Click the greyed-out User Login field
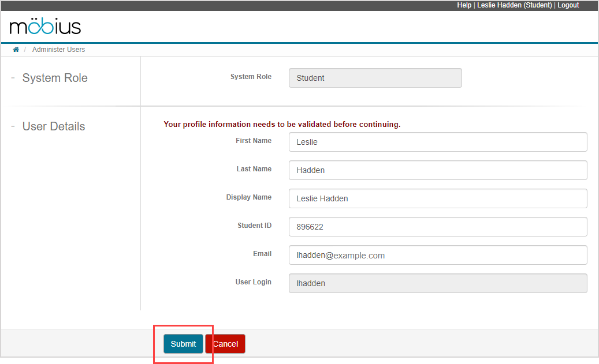 click(x=437, y=283)
